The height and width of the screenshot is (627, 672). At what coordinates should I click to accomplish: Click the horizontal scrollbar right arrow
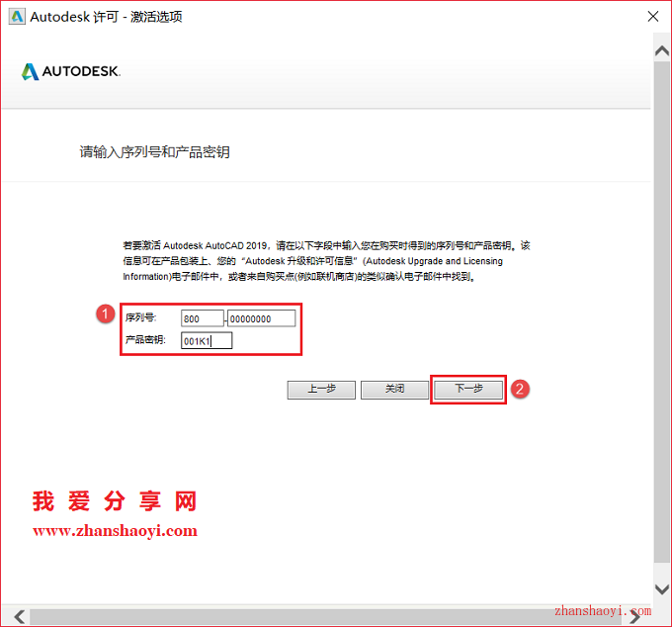[634, 617]
